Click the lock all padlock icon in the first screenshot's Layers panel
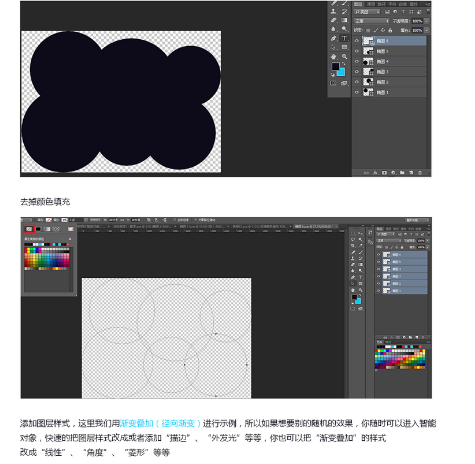This screenshot has height=464, width=475. click(390, 30)
